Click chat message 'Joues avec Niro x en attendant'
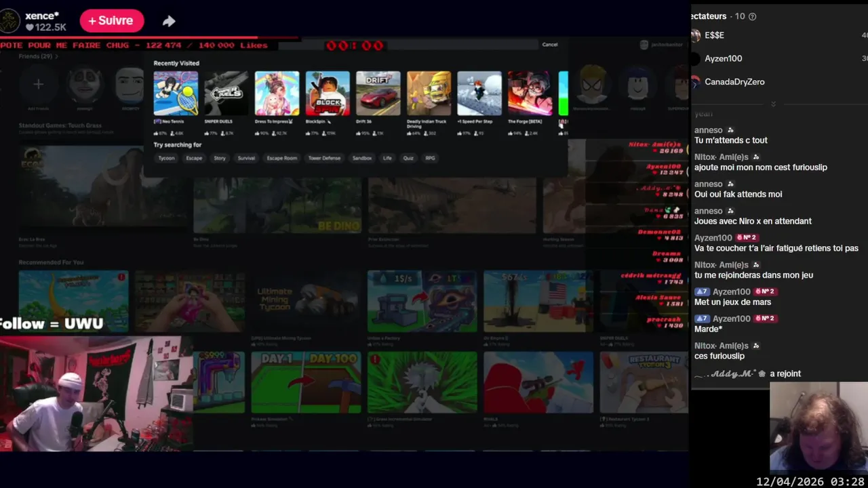The width and height of the screenshot is (868, 488). click(x=753, y=221)
